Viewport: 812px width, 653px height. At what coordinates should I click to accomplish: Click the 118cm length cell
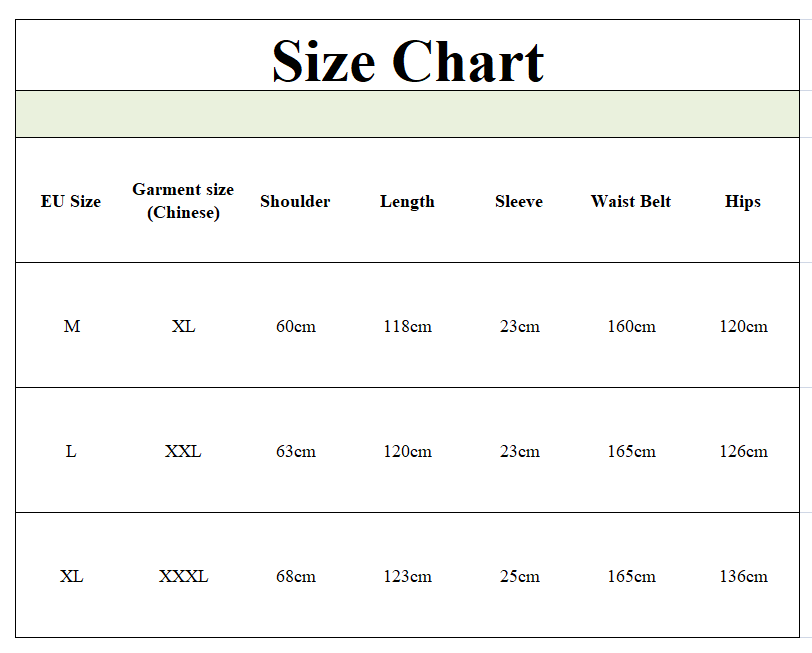tap(408, 326)
